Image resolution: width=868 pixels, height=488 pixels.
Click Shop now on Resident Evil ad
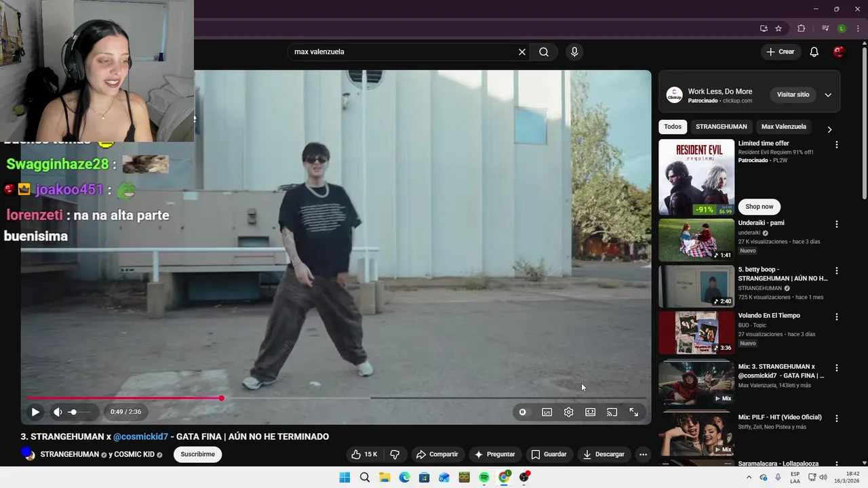click(759, 207)
